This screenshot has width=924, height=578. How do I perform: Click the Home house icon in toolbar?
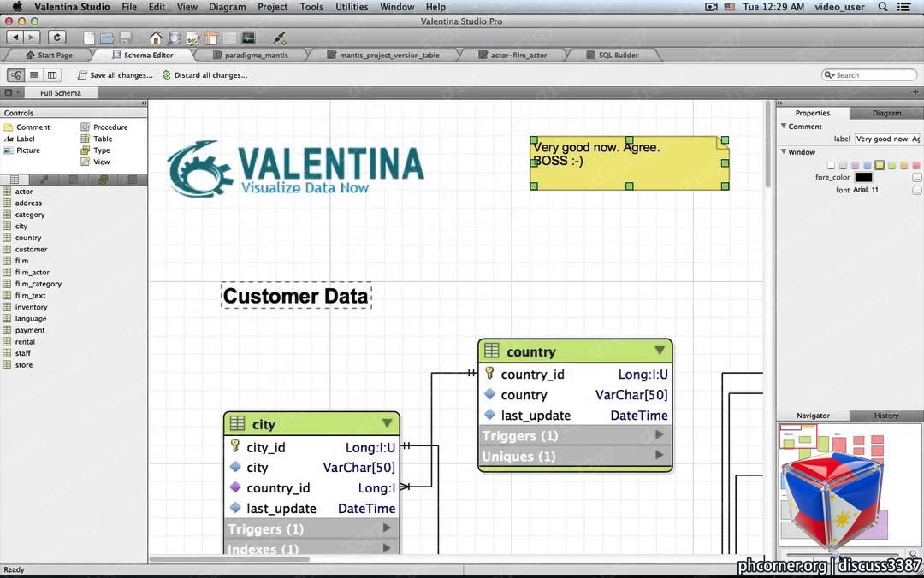pos(156,38)
